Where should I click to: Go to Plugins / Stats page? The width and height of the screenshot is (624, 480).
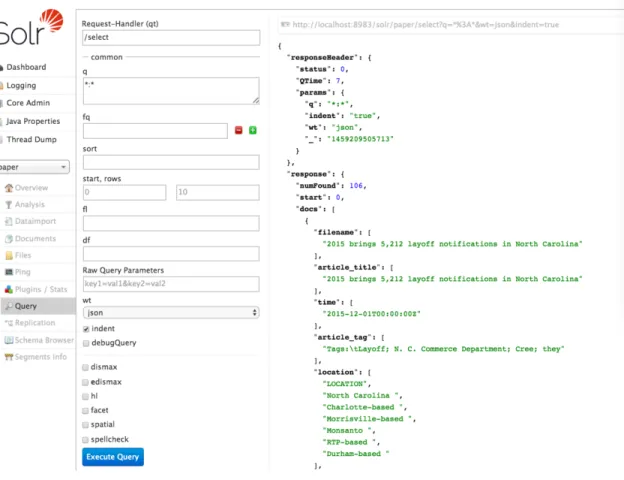click(41, 289)
